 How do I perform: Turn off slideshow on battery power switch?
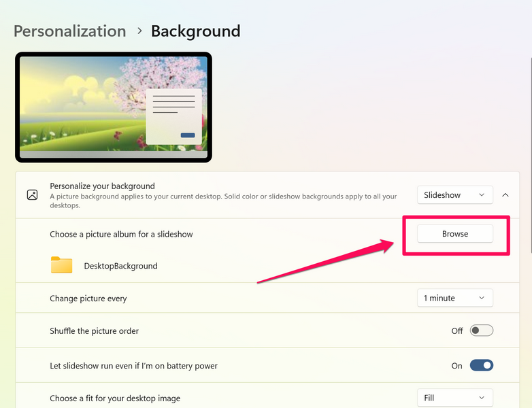pos(481,366)
